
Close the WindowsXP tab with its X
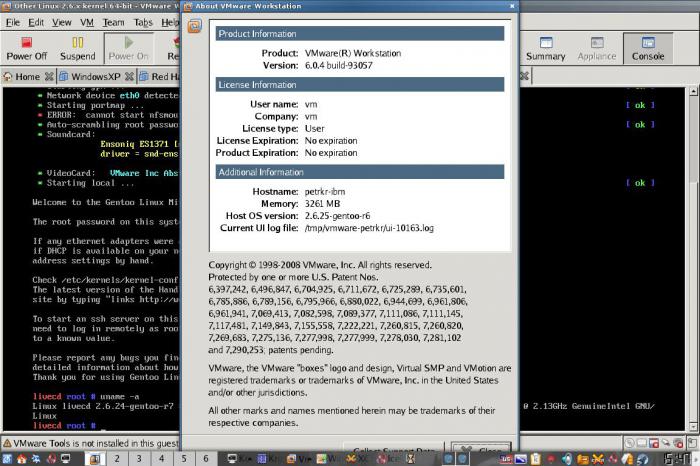[129, 77]
